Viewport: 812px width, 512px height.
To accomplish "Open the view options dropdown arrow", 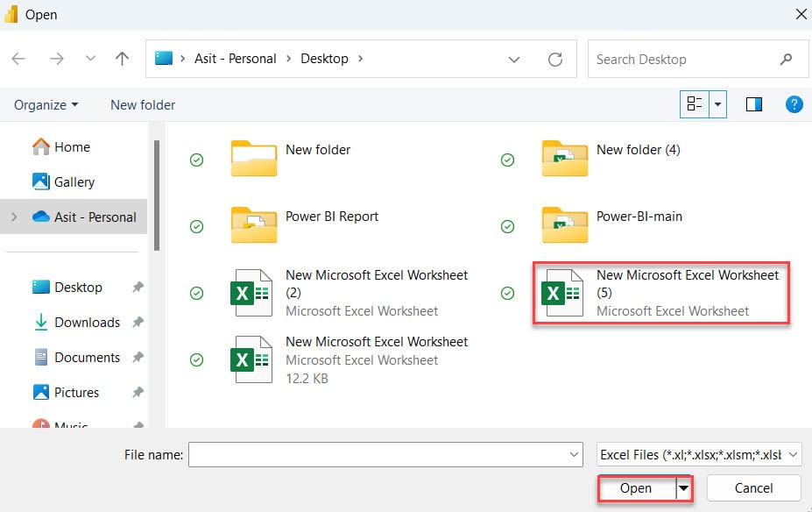I will tap(717, 104).
